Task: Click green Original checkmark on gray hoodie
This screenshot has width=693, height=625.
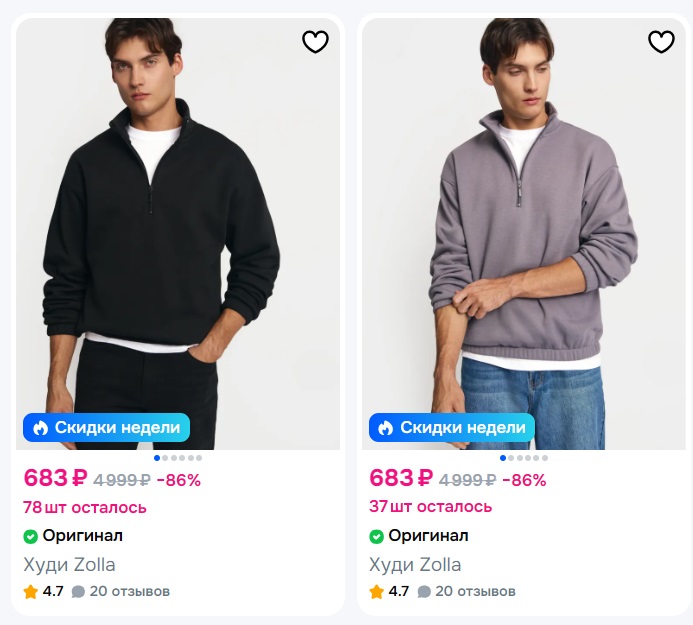Action: [376, 537]
